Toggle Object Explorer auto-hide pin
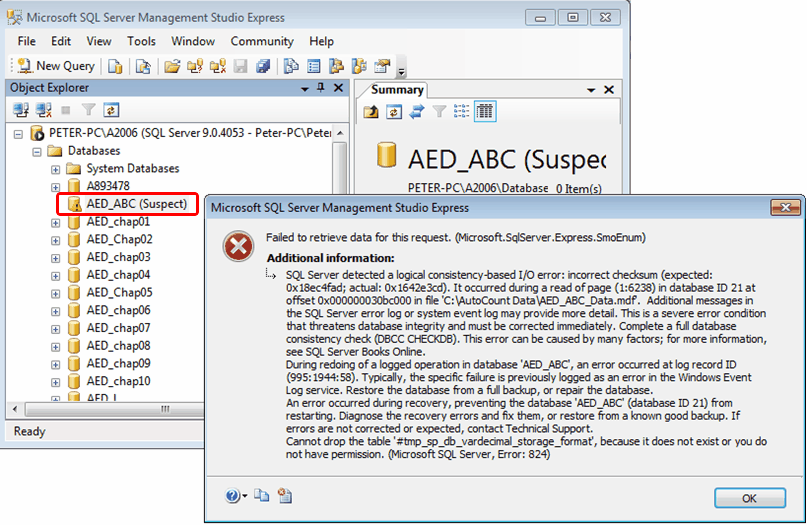The height and width of the screenshot is (525, 807). pos(321,88)
